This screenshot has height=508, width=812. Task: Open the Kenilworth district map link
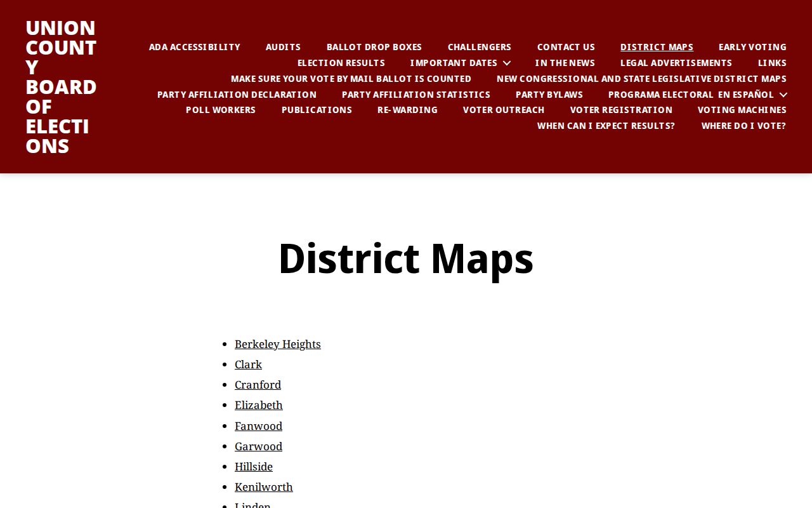(264, 487)
